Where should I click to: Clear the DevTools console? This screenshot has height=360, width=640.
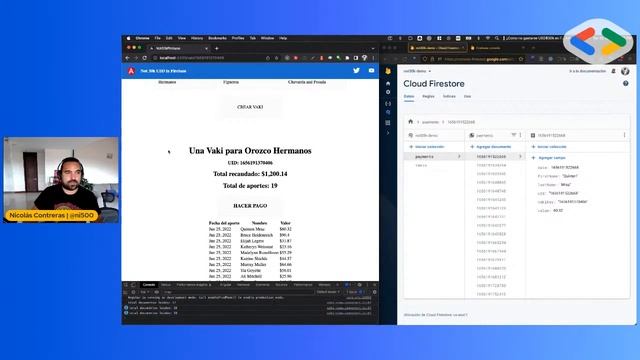pos(133,292)
